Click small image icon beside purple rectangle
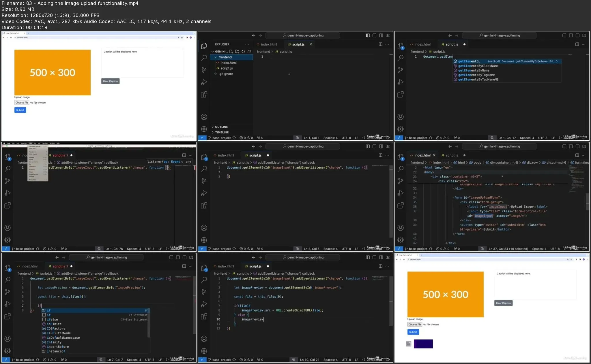The height and width of the screenshot is (364, 591). pyautogui.click(x=409, y=344)
